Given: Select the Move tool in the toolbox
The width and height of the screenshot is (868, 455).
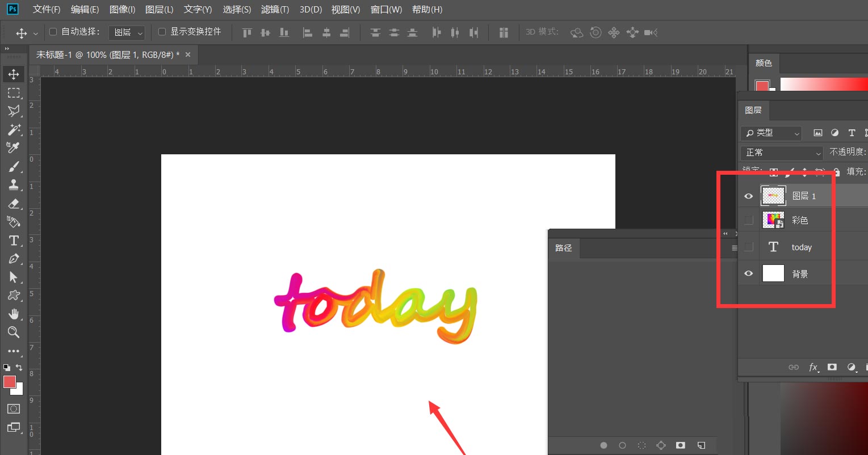Looking at the screenshot, I should (x=14, y=74).
